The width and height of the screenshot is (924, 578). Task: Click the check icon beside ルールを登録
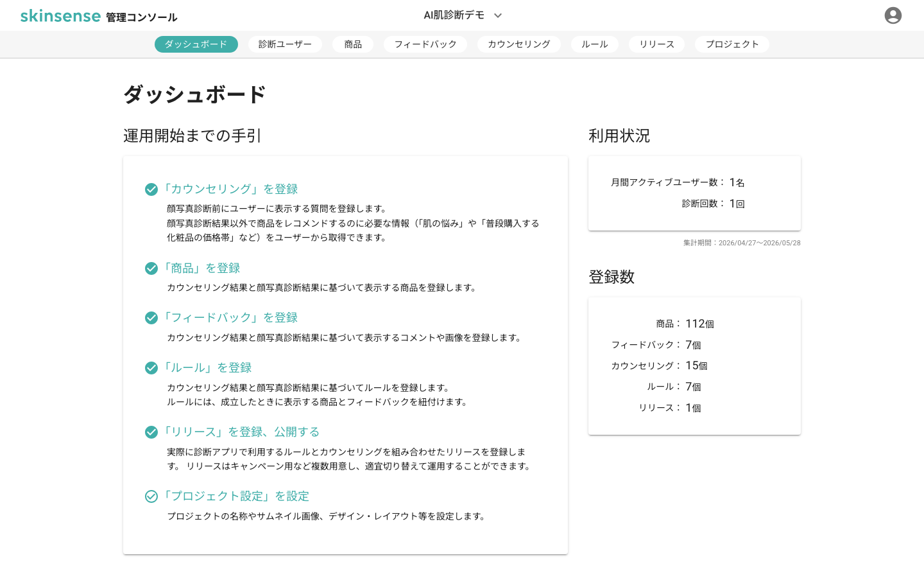pyautogui.click(x=151, y=368)
